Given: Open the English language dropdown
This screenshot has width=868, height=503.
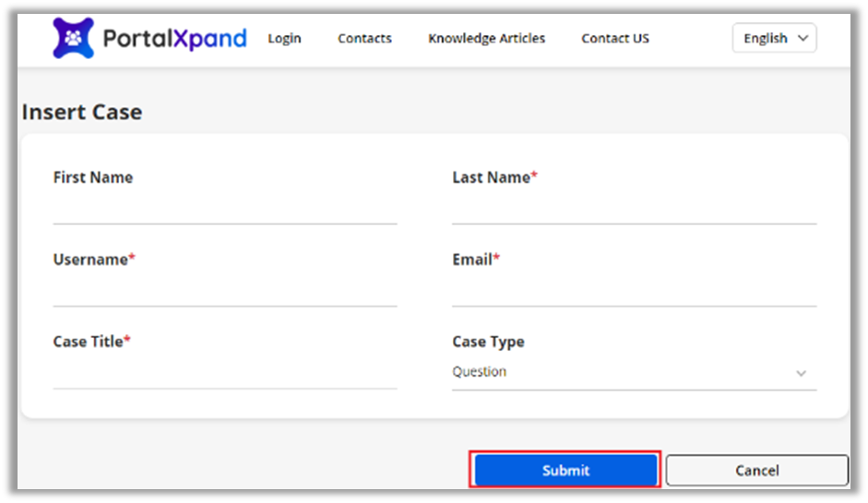Looking at the screenshot, I should [x=773, y=39].
